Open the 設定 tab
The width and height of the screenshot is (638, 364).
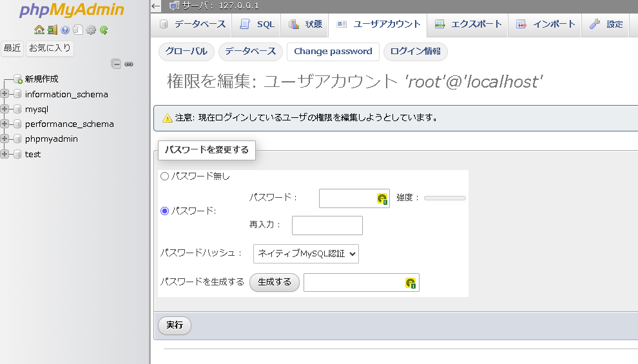point(606,24)
